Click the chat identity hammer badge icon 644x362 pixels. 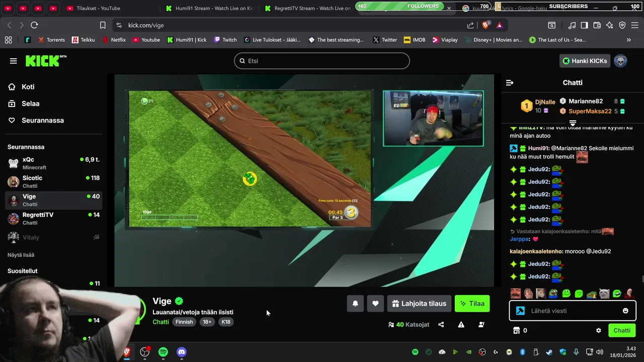click(520, 311)
